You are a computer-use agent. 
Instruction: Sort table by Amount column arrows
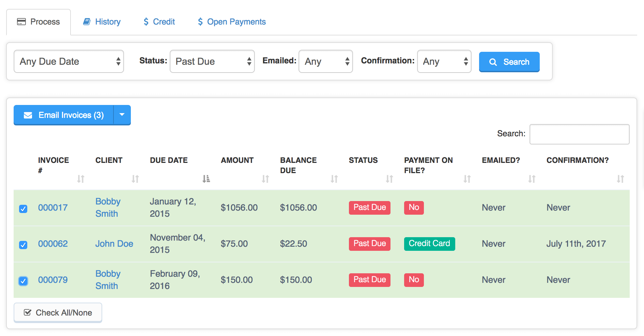(x=265, y=179)
